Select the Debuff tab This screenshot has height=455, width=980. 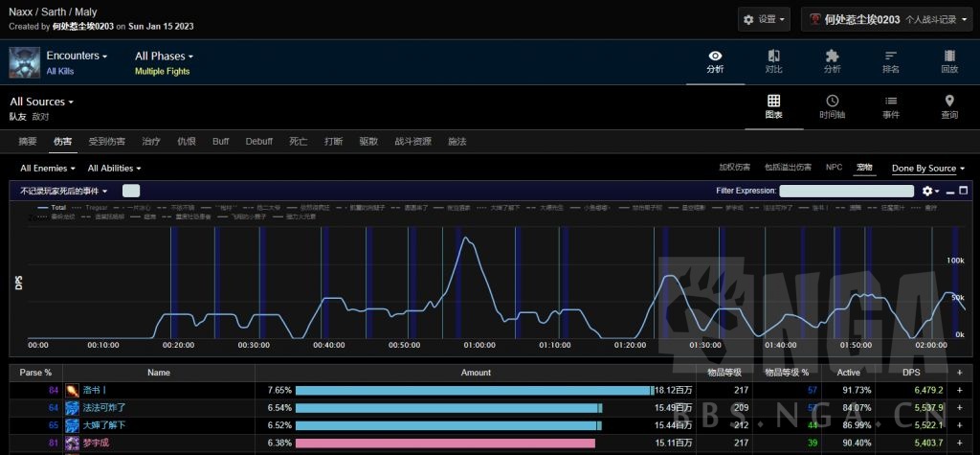[258, 142]
